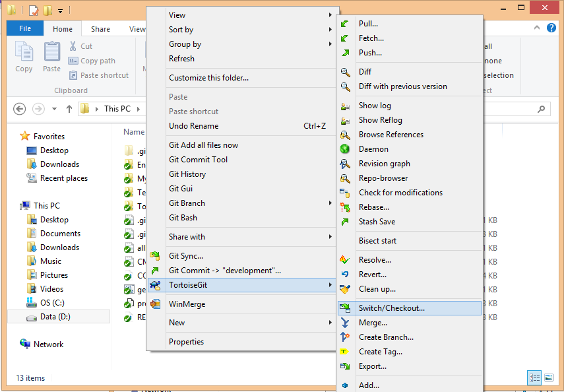Viewport: 564px width, 392px height.
Task: Click the Resolve checkmark icon
Action: (345, 260)
